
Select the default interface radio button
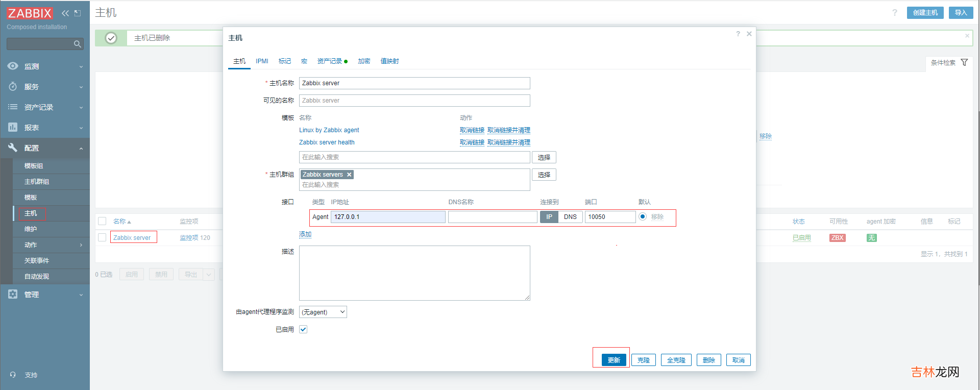(643, 216)
